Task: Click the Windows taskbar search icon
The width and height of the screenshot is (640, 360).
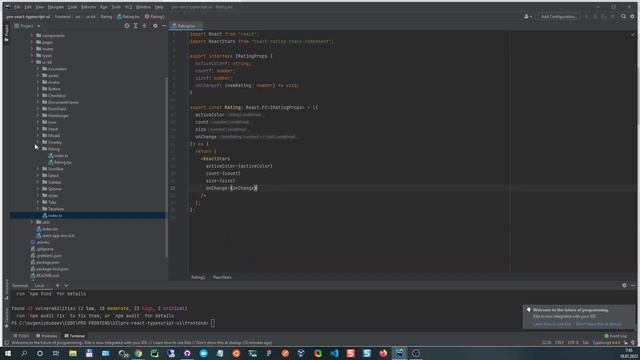Action: 24,353
